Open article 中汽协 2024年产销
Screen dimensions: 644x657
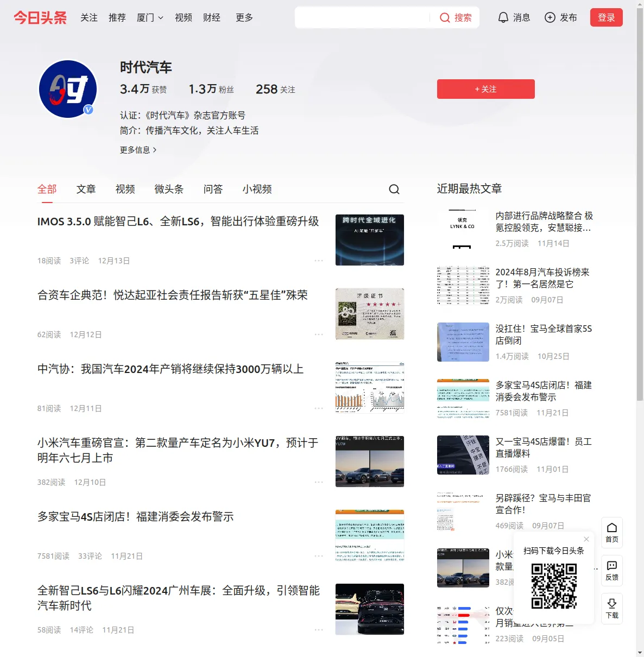[x=171, y=369]
